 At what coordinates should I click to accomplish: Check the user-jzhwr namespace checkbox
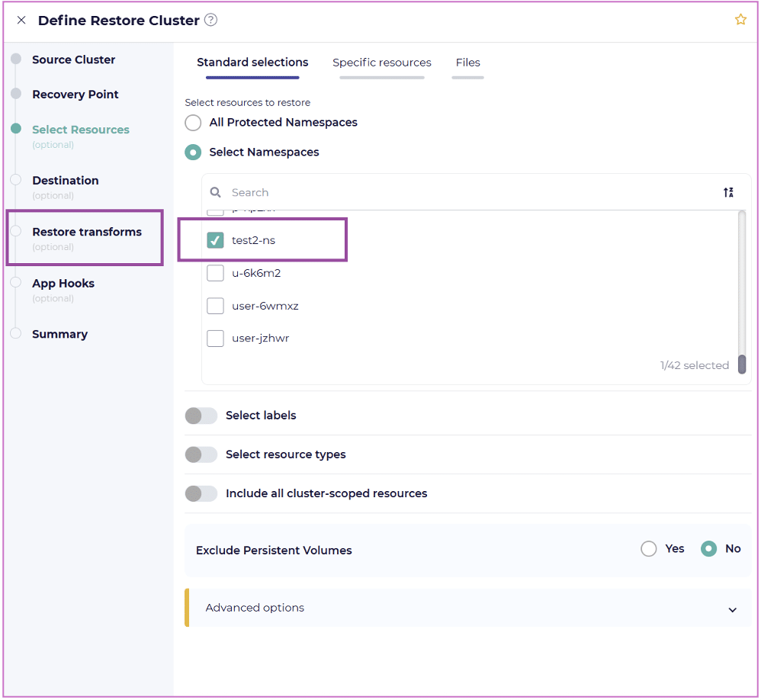pyautogui.click(x=216, y=339)
